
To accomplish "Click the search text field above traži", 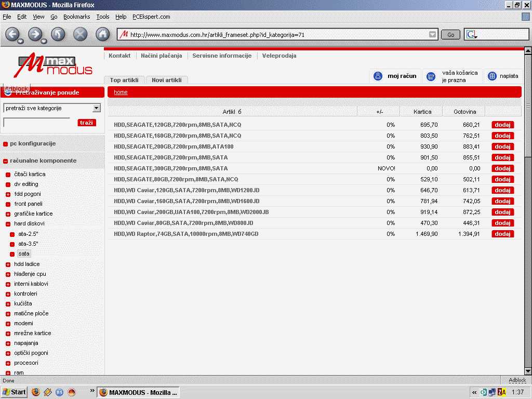I will pyautogui.click(x=36, y=122).
